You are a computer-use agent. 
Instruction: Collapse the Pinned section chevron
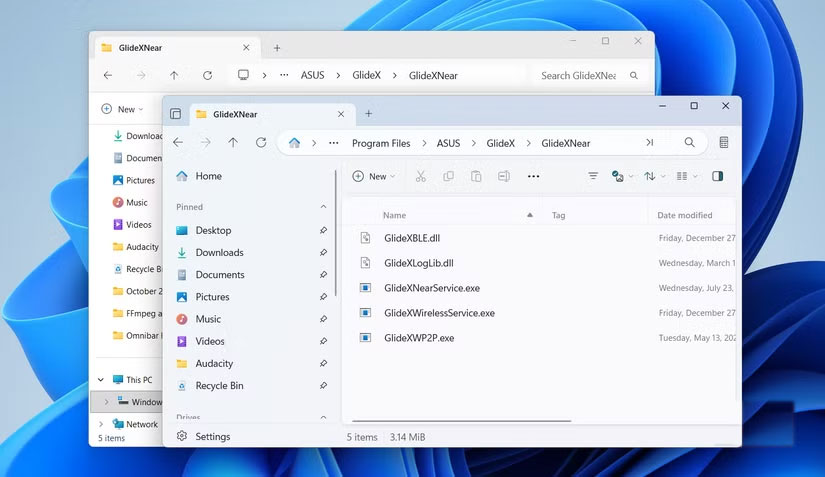pos(323,207)
